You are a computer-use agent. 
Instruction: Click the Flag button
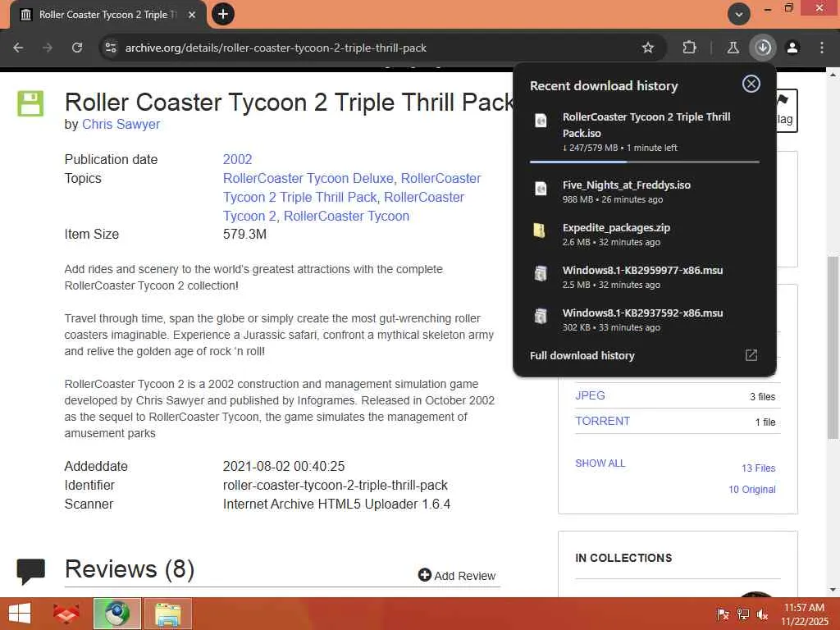787,111
